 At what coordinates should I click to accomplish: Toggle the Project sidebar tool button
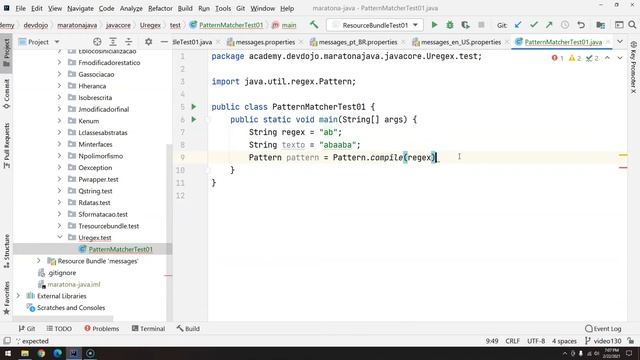coord(7,52)
